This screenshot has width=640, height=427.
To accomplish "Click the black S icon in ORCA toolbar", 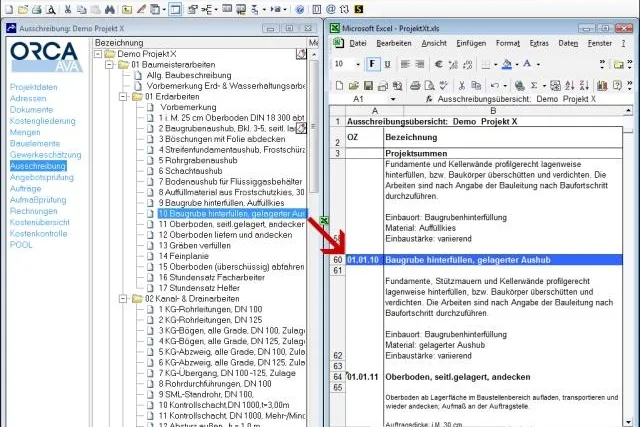I will [358, 9].
